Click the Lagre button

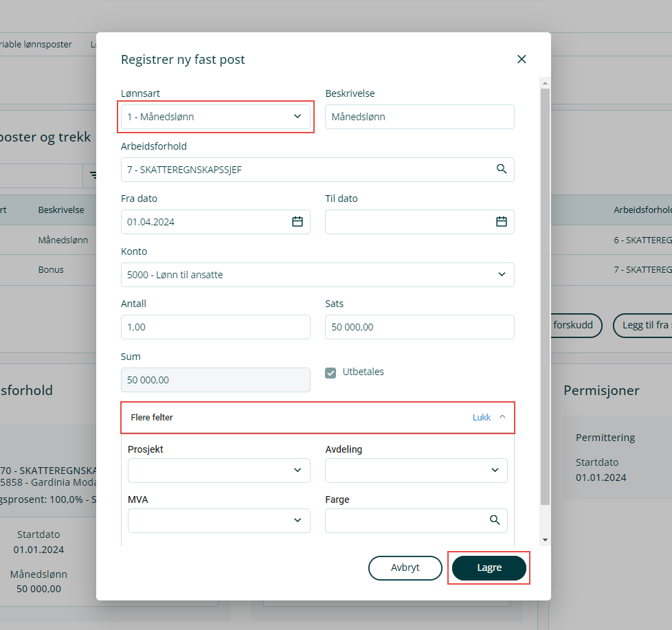(x=489, y=568)
